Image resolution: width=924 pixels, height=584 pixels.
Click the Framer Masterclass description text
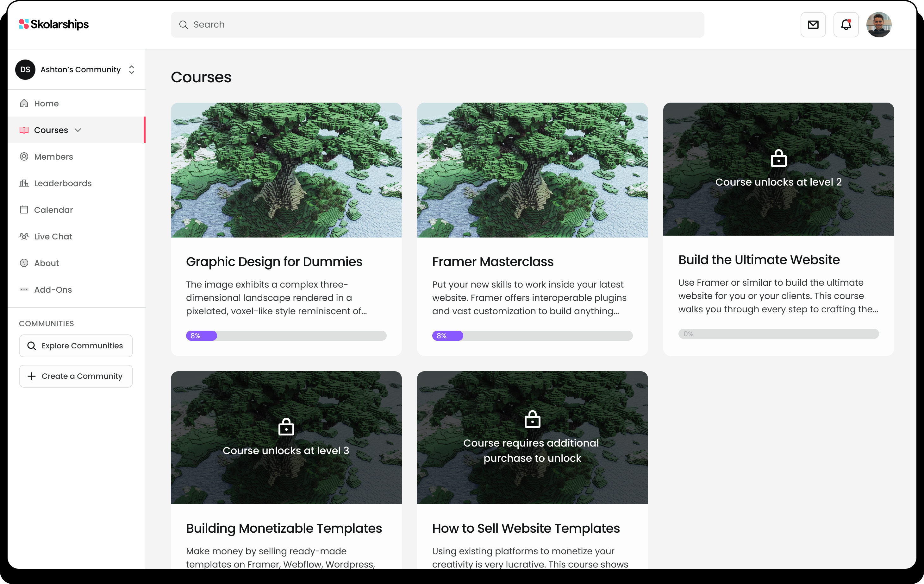pyautogui.click(x=529, y=298)
